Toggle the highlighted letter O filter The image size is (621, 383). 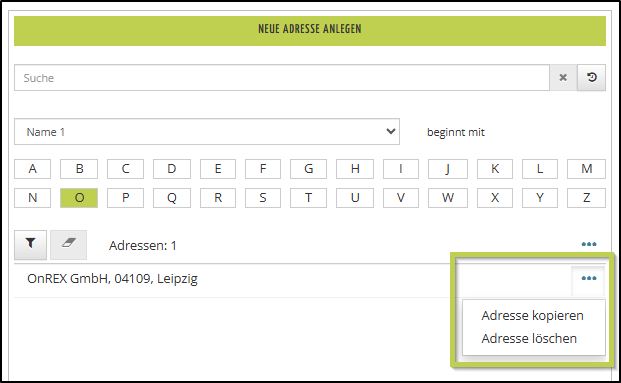tap(79, 198)
